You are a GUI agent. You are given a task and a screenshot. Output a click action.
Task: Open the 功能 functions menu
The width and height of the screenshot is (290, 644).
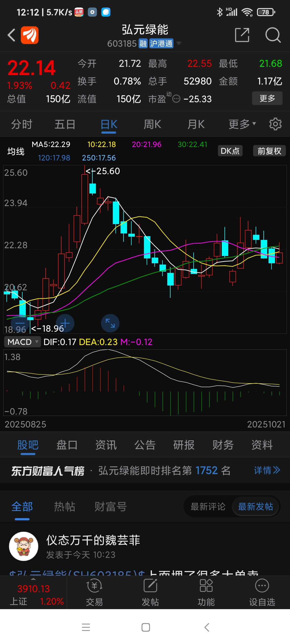[206, 592]
